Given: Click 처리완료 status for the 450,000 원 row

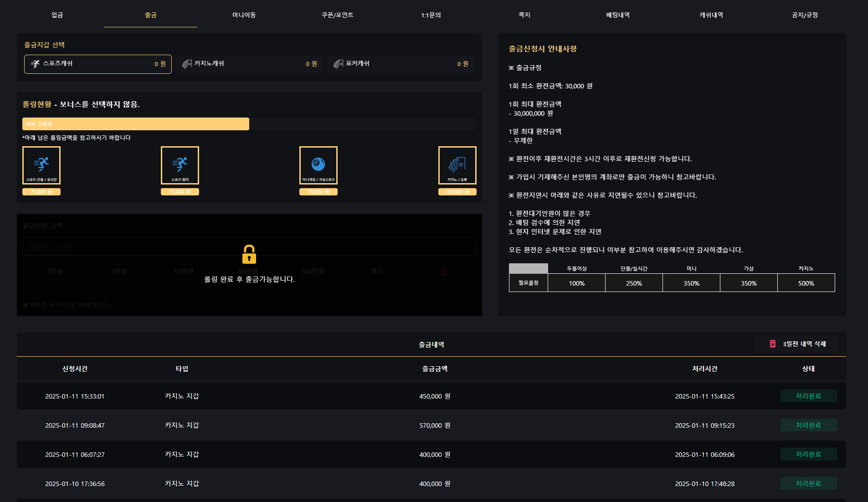Looking at the screenshot, I should (808, 396).
